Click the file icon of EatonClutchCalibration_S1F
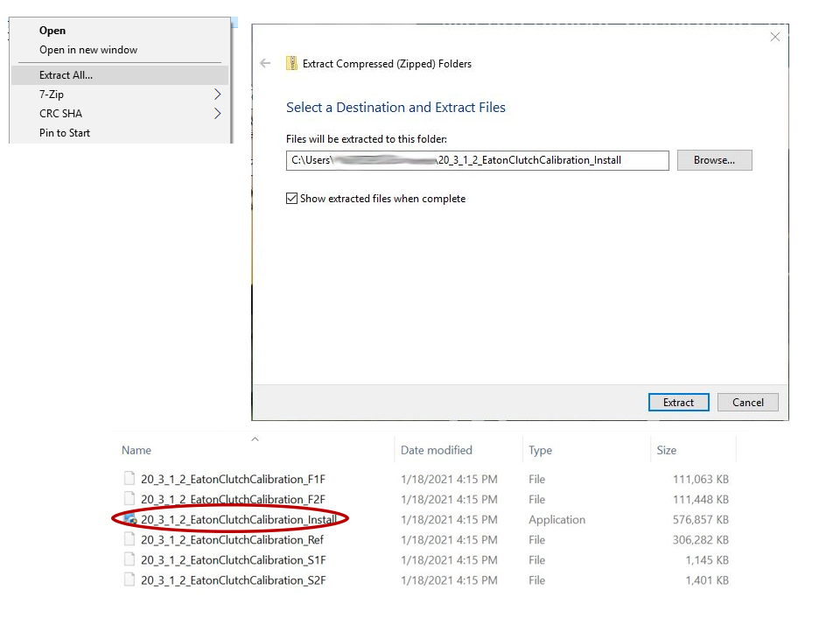This screenshot has width=840, height=625. tap(129, 559)
